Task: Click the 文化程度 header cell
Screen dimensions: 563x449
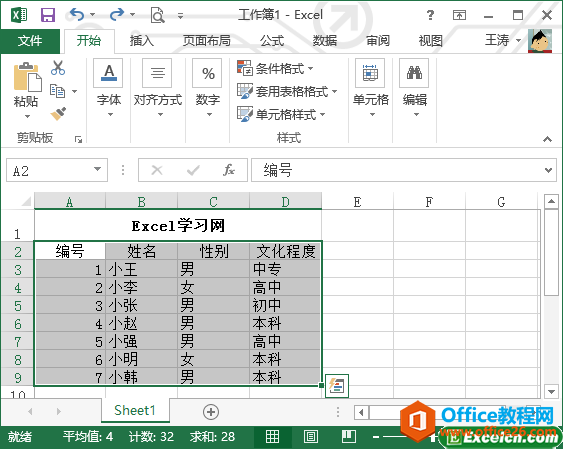Action: tap(285, 251)
